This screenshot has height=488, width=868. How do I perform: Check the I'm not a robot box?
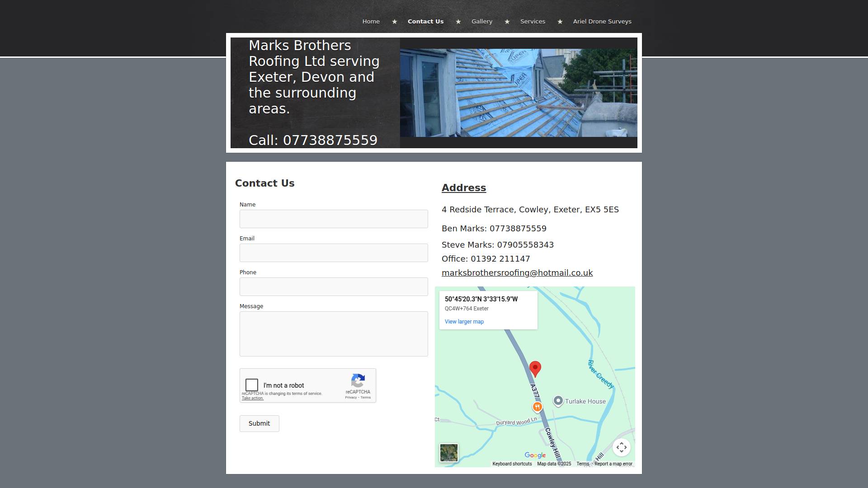(252, 385)
